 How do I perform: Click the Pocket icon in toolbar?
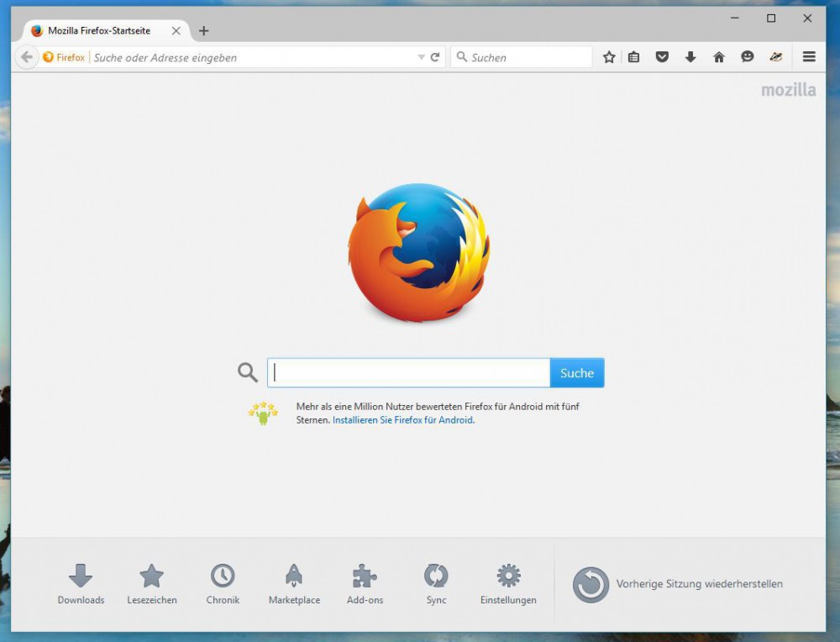click(x=662, y=57)
